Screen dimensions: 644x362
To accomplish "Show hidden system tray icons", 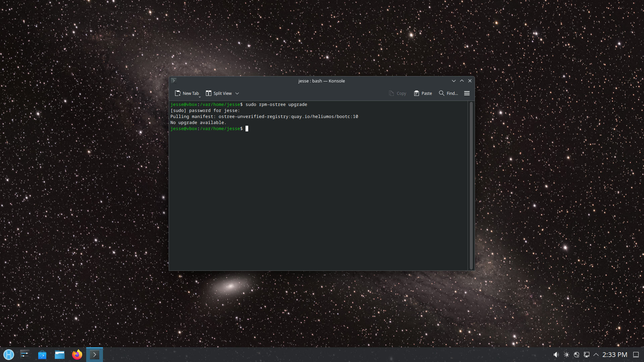I will 596,355.
